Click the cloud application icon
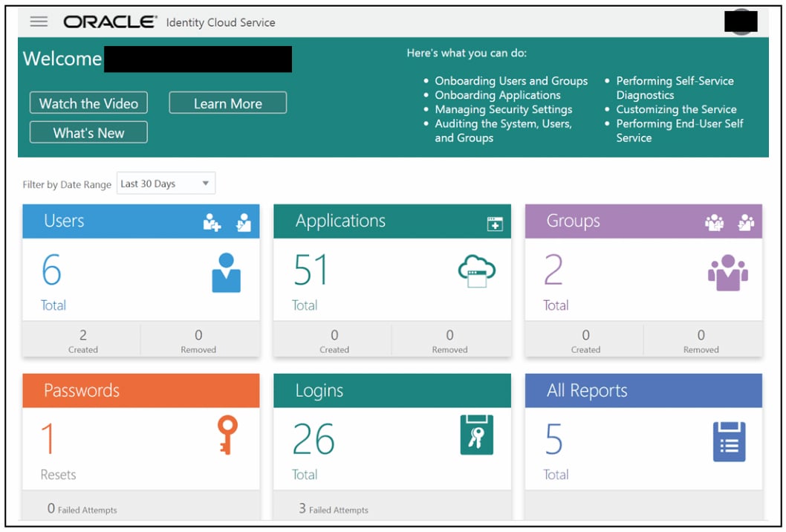786x532 pixels. tap(477, 271)
